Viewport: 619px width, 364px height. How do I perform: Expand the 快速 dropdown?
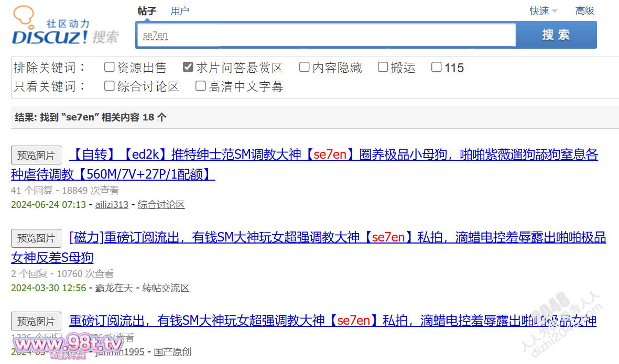543,11
